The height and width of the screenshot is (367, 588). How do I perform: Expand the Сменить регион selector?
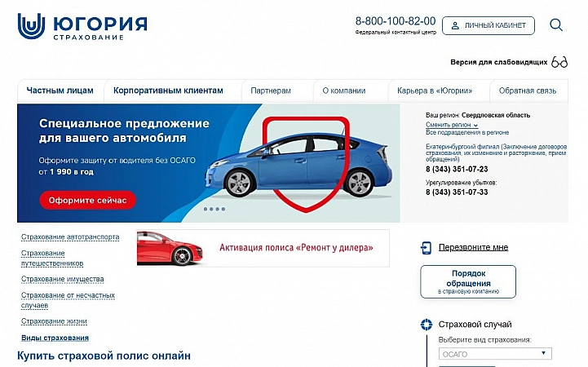pos(452,125)
